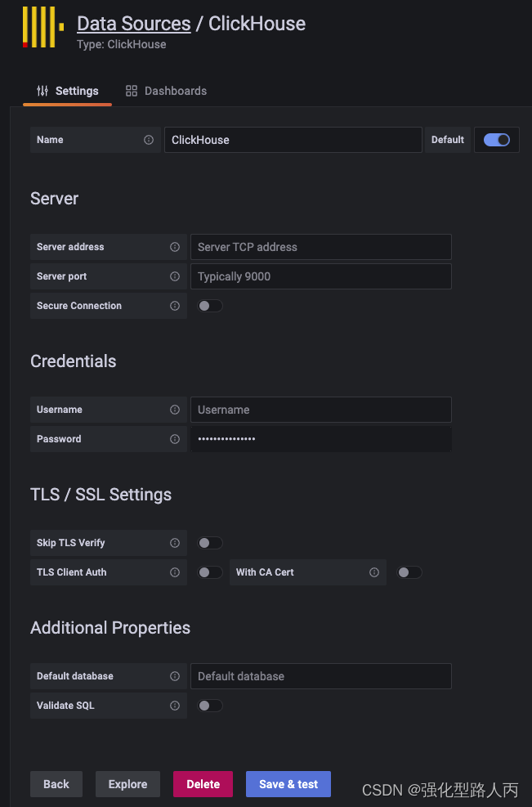
Task: Turn on Validate SQL
Action: 209,705
